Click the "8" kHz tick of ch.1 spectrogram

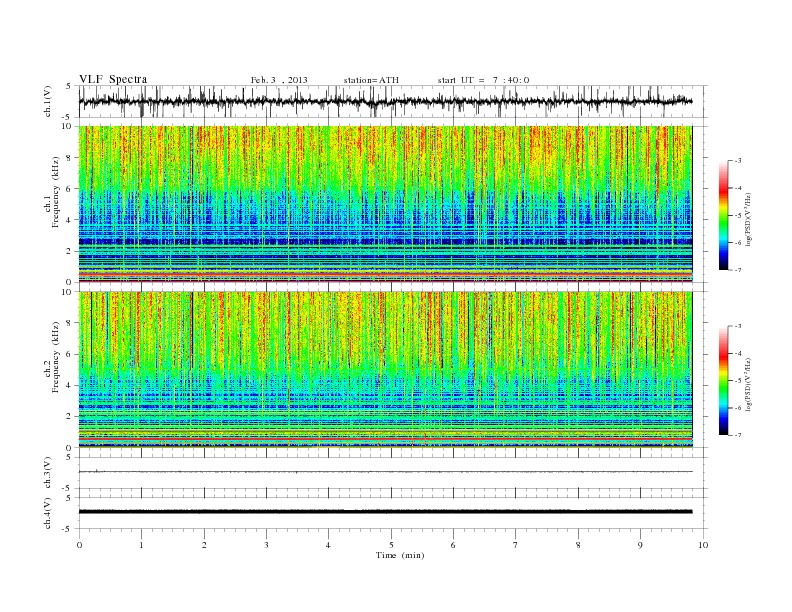pyautogui.click(x=70, y=158)
